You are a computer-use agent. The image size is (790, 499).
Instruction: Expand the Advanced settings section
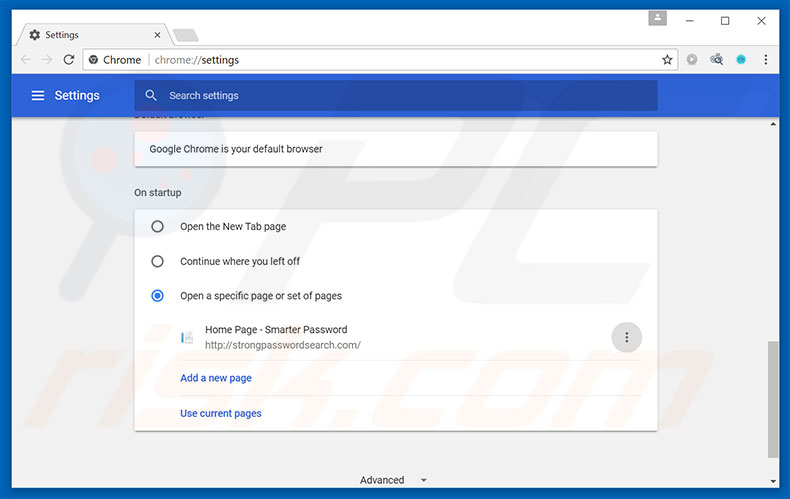point(393,480)
